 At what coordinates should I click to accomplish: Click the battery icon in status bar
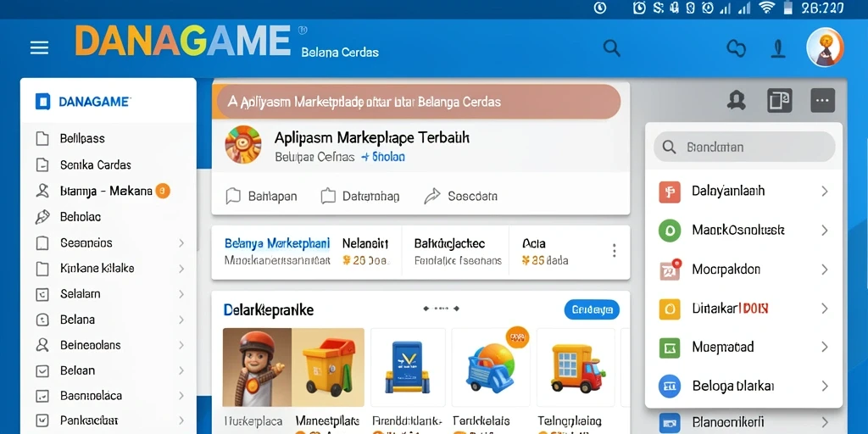click(789, 8)
